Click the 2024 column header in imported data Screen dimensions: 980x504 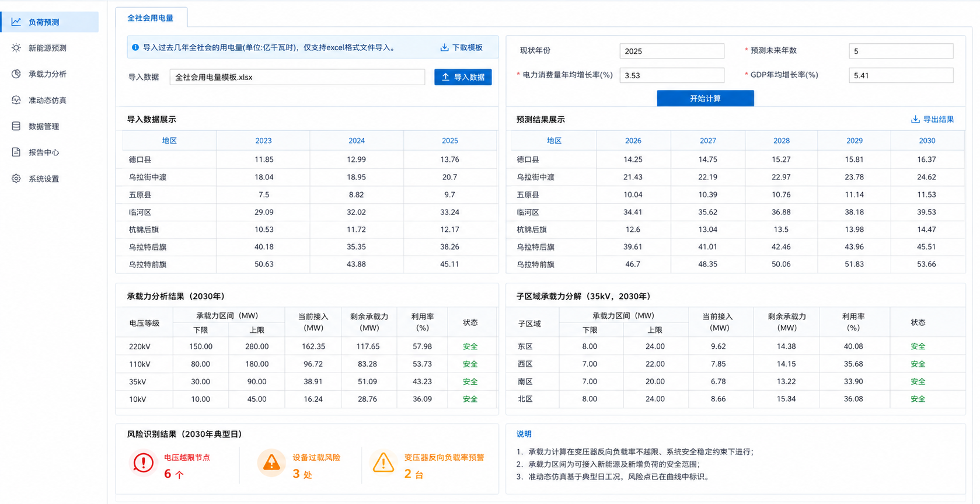coord(357,140)
